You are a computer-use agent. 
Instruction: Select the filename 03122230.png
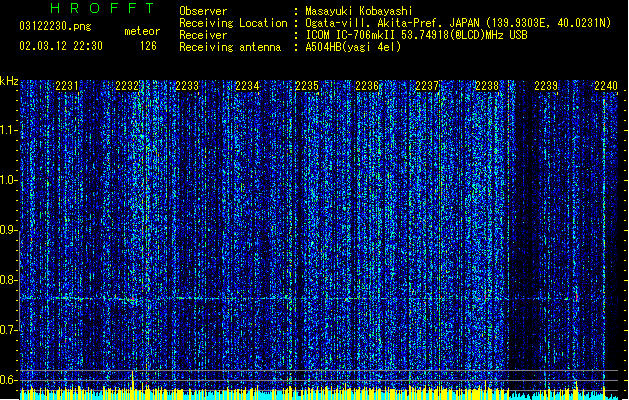(55, 26)
